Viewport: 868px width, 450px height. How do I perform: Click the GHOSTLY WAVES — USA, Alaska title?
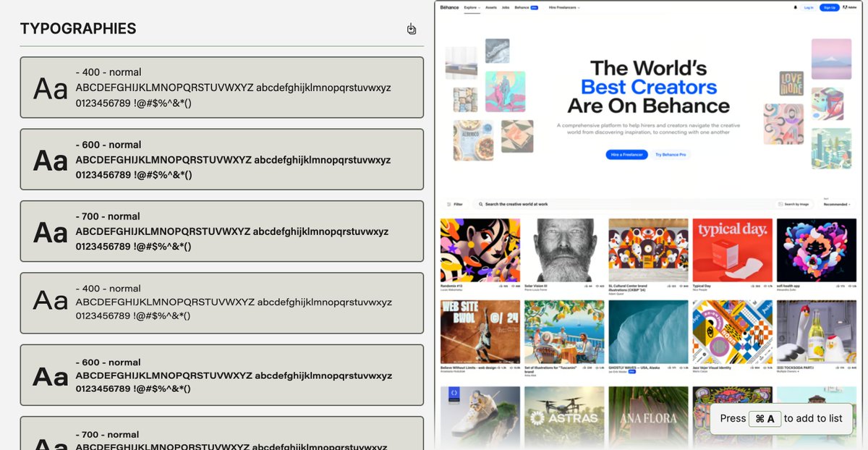pos(634,368)
